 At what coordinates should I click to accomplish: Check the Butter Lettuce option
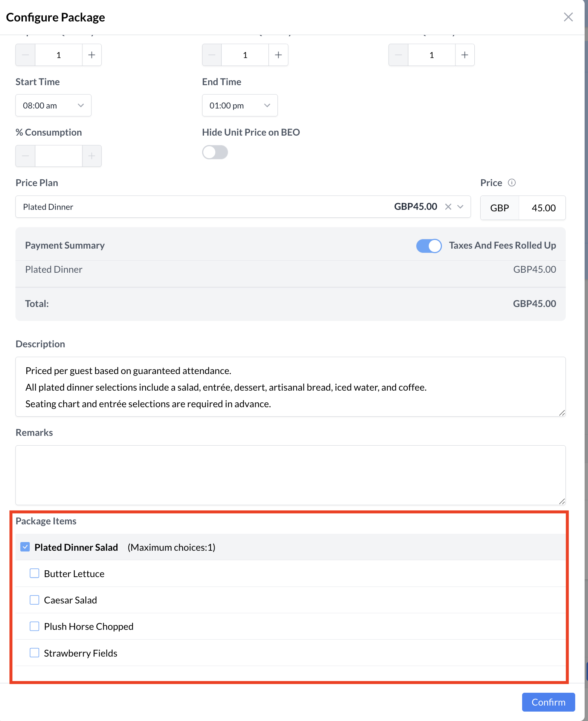[35, 573]
